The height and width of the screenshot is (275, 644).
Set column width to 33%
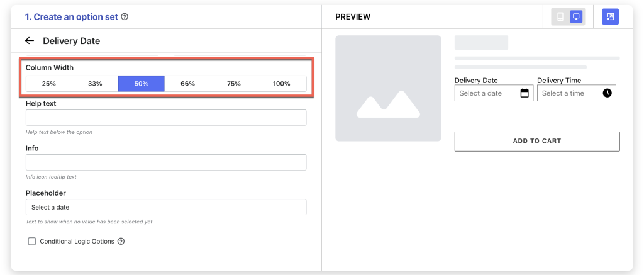click(x=95, y=84)
